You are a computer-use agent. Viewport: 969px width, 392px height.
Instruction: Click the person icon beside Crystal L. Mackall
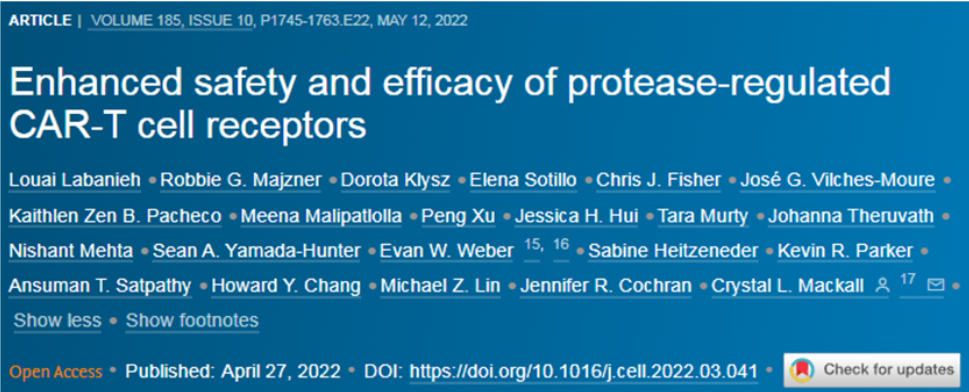point(882,286)
